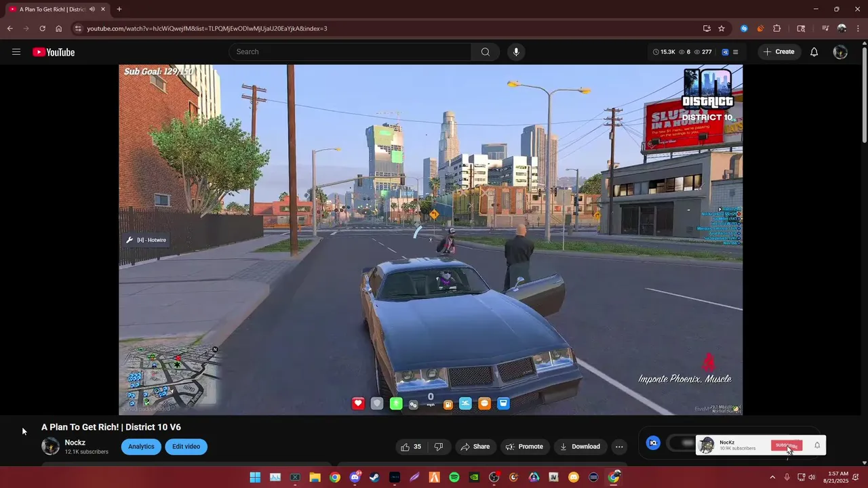The height and width of the screenshot is (488, 868).
Task: Click the round vidIQ button beside actions
Action: [653, 443]
